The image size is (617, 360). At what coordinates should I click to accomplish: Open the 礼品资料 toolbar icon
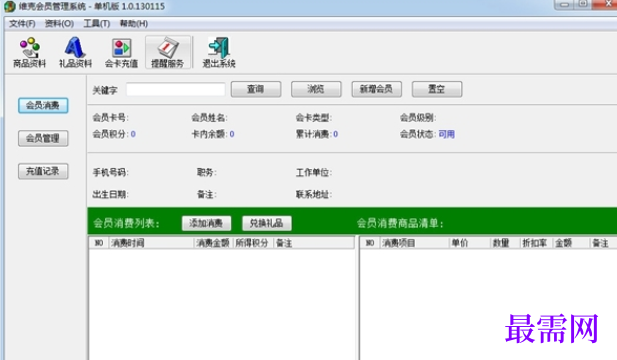[x=75, y=52]
